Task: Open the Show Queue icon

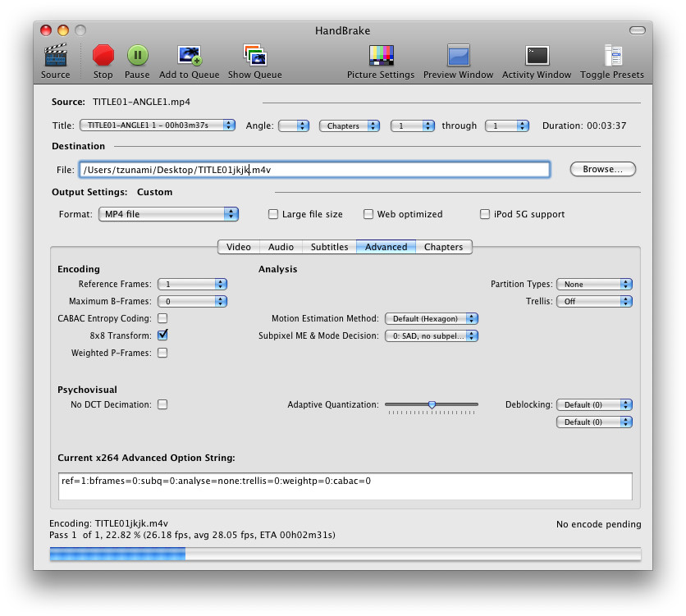Action: coord(255,55)
